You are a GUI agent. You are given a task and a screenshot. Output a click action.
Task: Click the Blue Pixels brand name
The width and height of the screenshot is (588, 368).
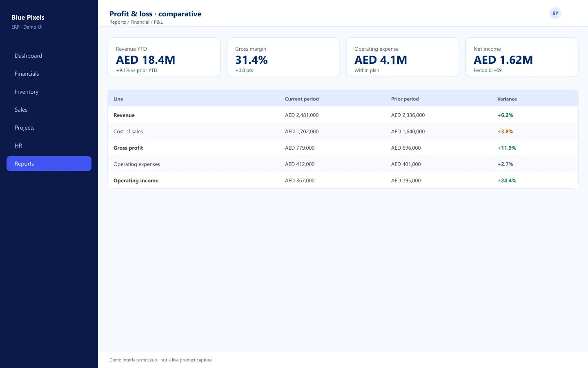click(x=28, y=17)
